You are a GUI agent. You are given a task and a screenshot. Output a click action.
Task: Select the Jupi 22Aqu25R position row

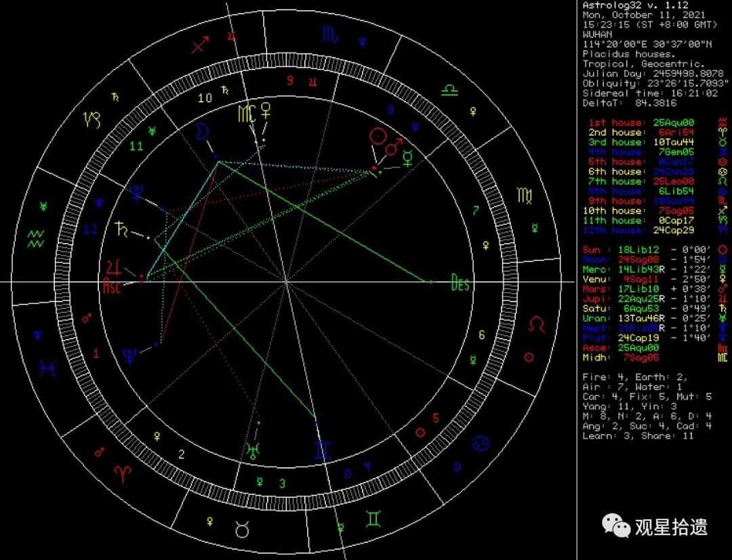(655, 299)
